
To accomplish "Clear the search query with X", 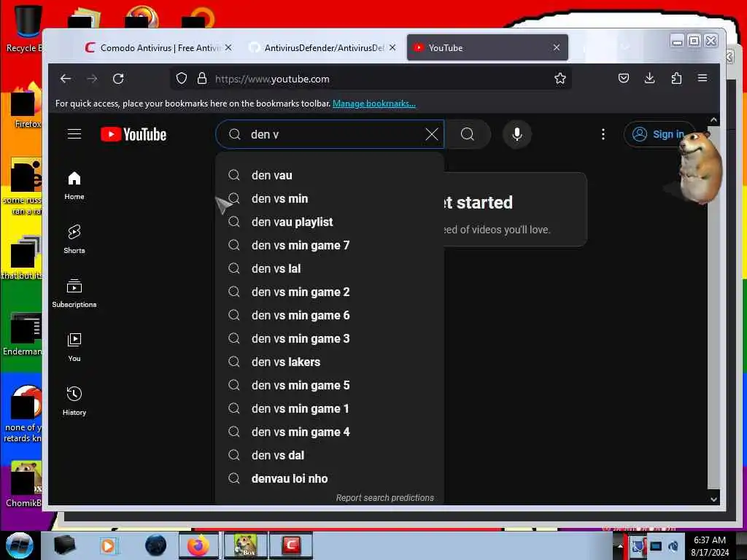I will point(432,134).
